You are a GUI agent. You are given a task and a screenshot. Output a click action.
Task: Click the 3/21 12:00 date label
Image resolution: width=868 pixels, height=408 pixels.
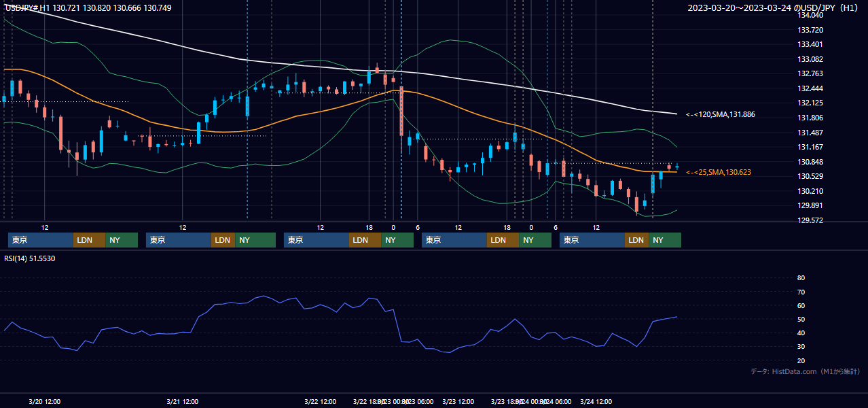(182, 402)
